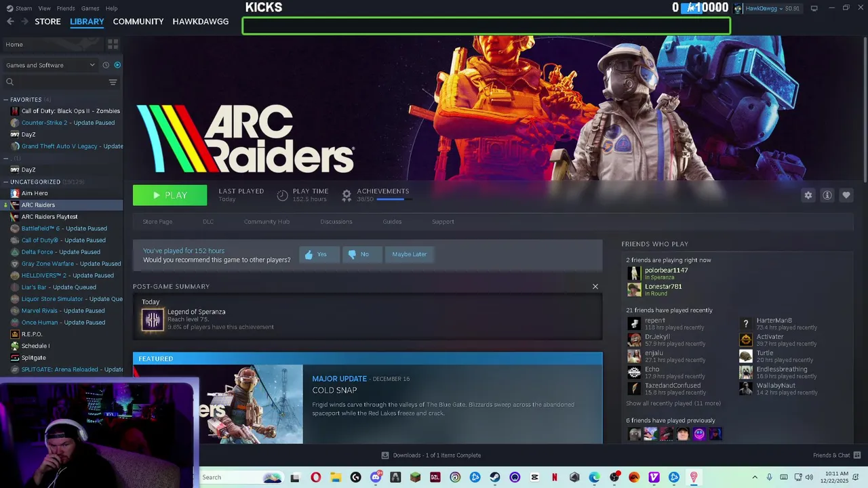Click the Legend of Speranza achievement icon
This screenshot has height=488, width=868.
153,320
